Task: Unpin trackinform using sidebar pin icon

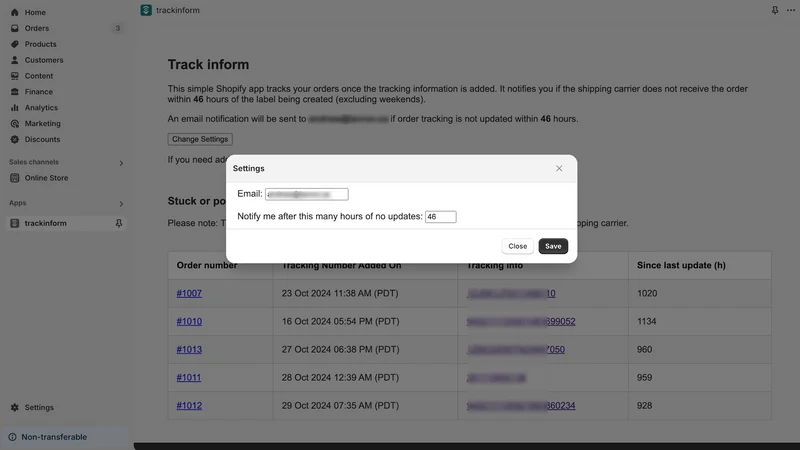Action: pos(119,223)
